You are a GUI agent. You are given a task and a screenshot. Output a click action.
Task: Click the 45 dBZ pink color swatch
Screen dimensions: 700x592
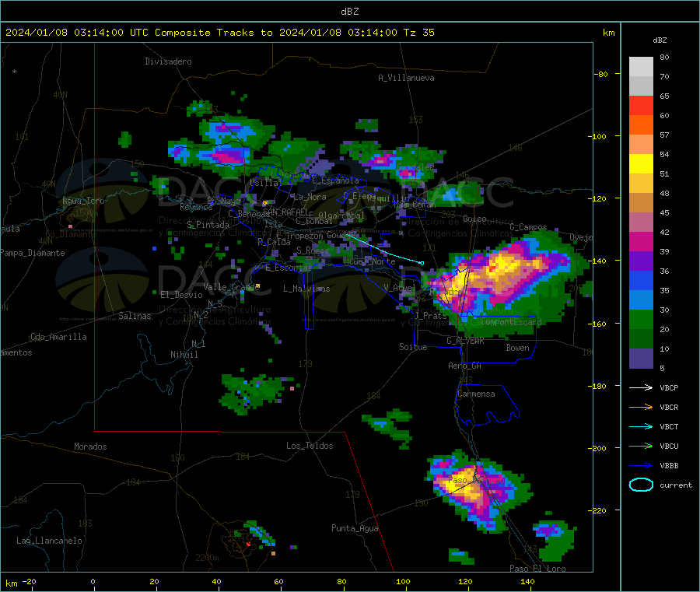(x=641, y=222)
